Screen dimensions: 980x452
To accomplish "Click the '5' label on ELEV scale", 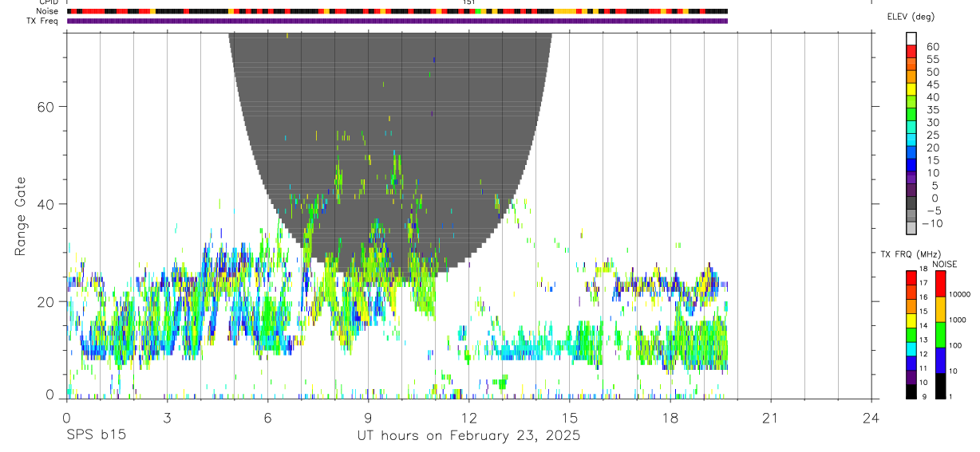I will point(936,185).
